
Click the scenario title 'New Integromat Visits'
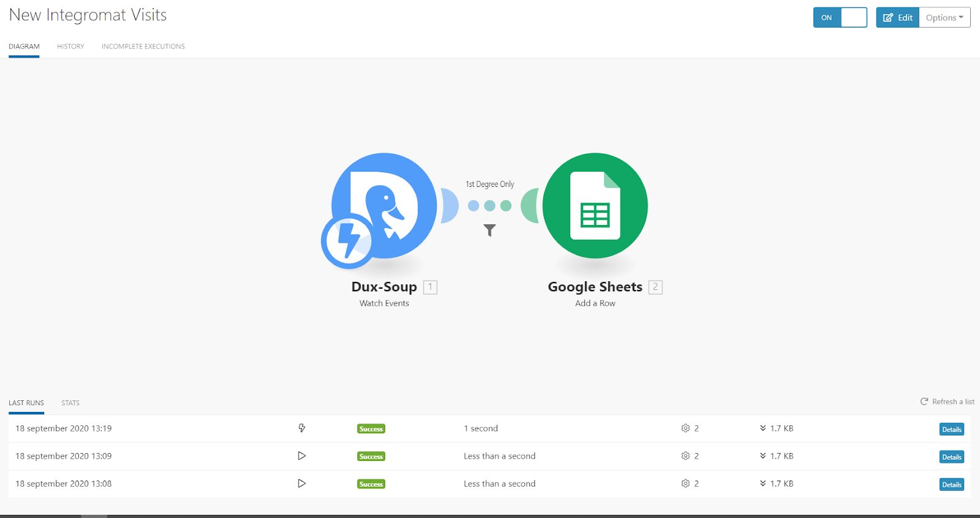pyautogui.click(x=88, y=15)
